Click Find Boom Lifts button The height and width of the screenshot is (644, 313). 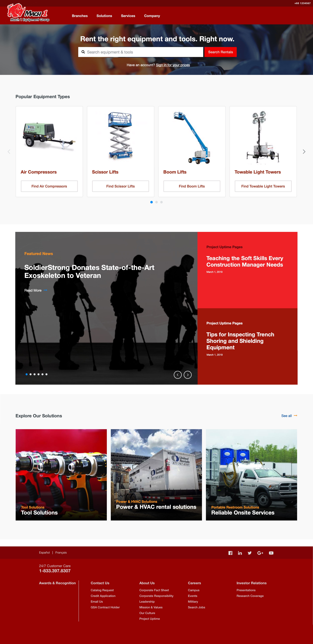(x=192, y=186)
